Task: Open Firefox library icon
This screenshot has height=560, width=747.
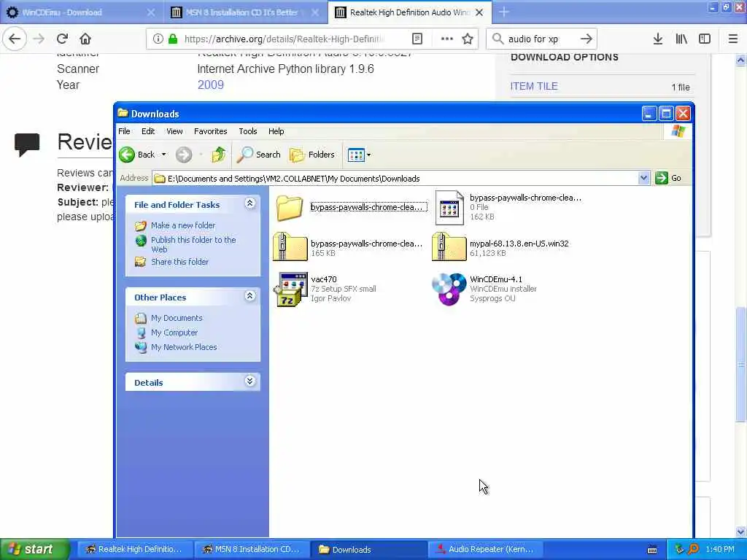Action: (681, 39)
